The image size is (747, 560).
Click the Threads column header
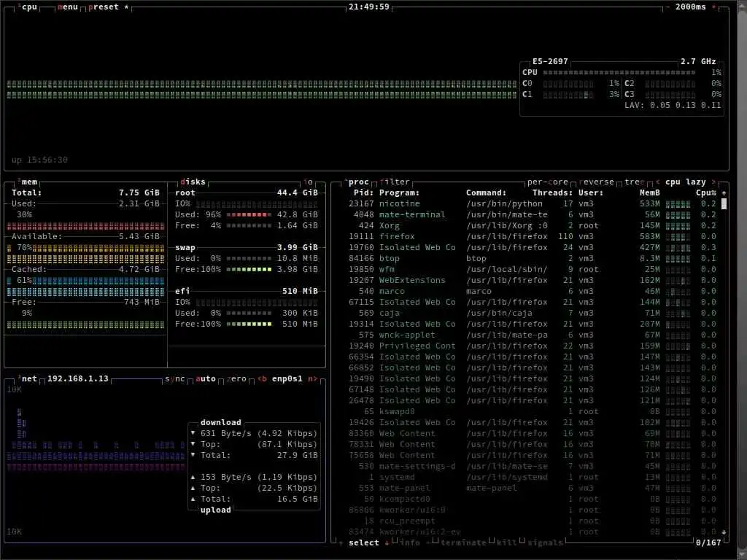click(553, 192)
